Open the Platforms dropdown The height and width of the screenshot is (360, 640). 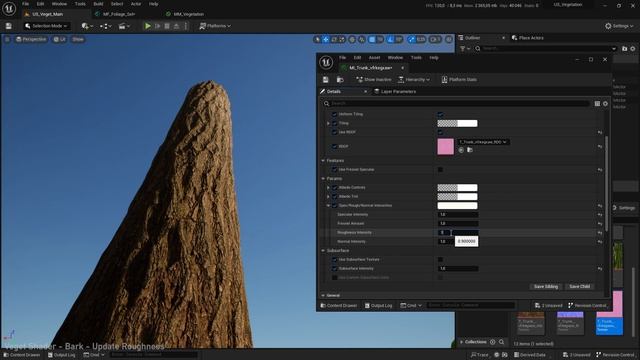tap(215, 26)
